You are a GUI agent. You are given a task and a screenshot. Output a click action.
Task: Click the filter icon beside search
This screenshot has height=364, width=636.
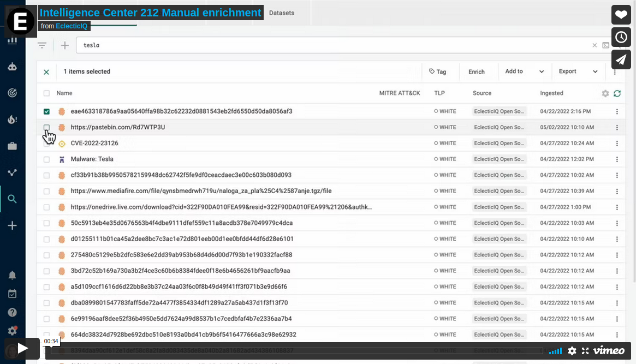coord(42,45)
